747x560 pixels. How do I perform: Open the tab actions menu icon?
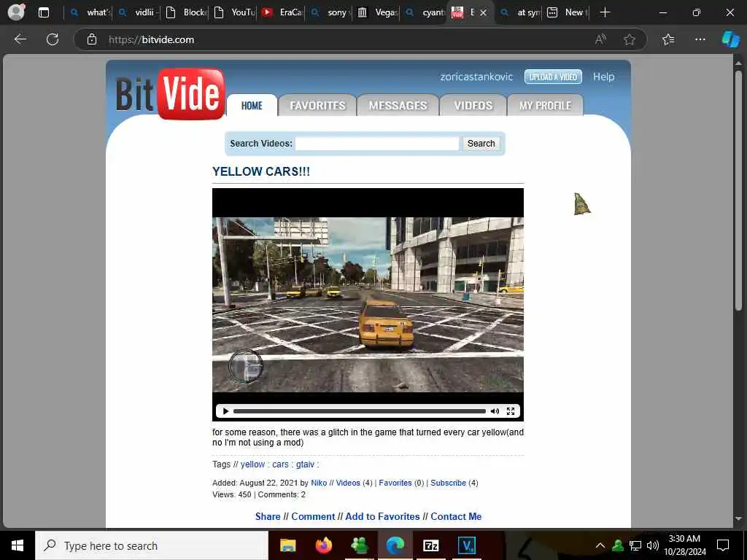pyautogui.click(x=43, y=12)
